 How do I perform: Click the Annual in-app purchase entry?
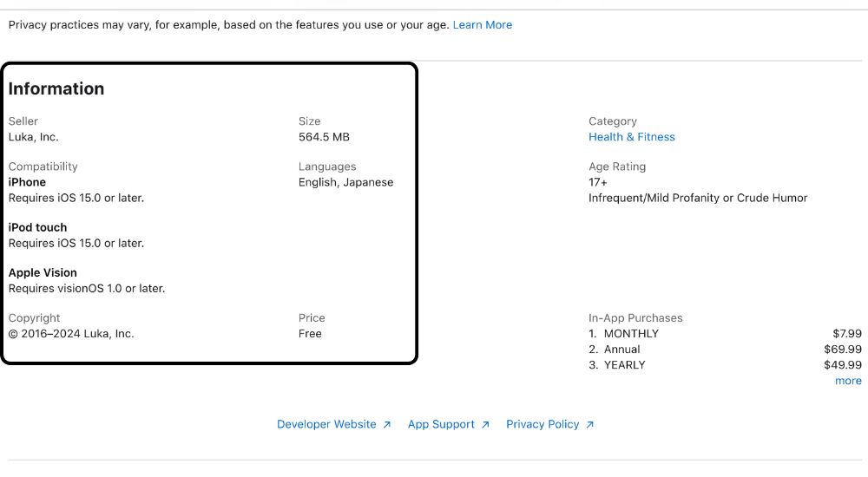coord(622,350)
